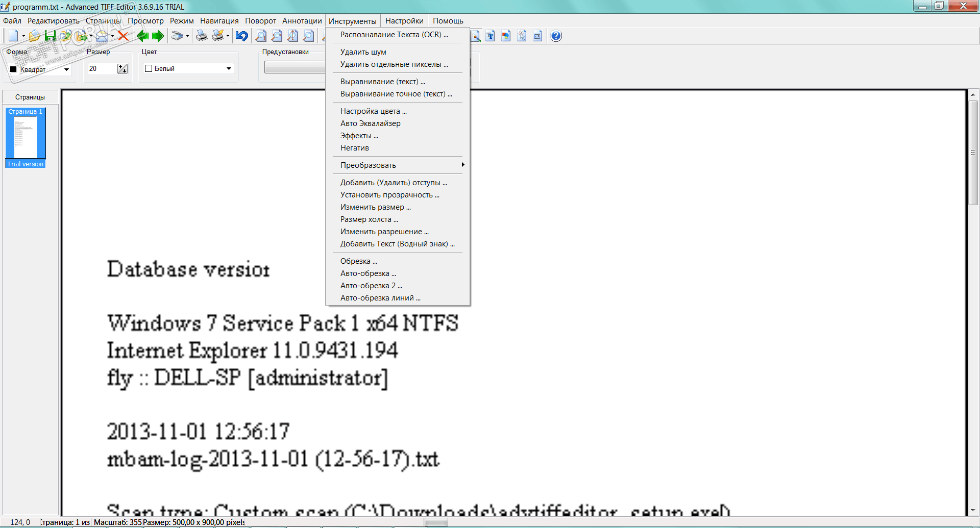Click the red X delete icon
Screen dimensions: 980x528
(x=123, y=36)
